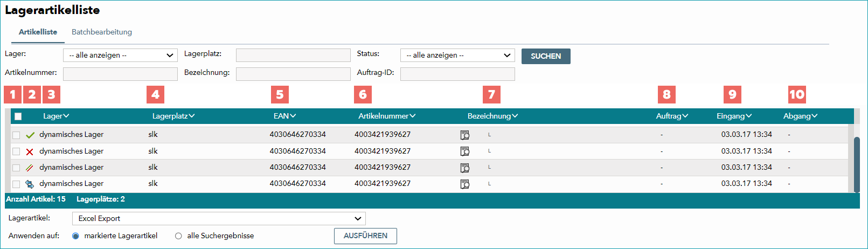Viewport: 868px width, 249px height.
Task: Open the Lagerartikel 'Excel Export' action dropdown
Action: (x=219, y=218)
